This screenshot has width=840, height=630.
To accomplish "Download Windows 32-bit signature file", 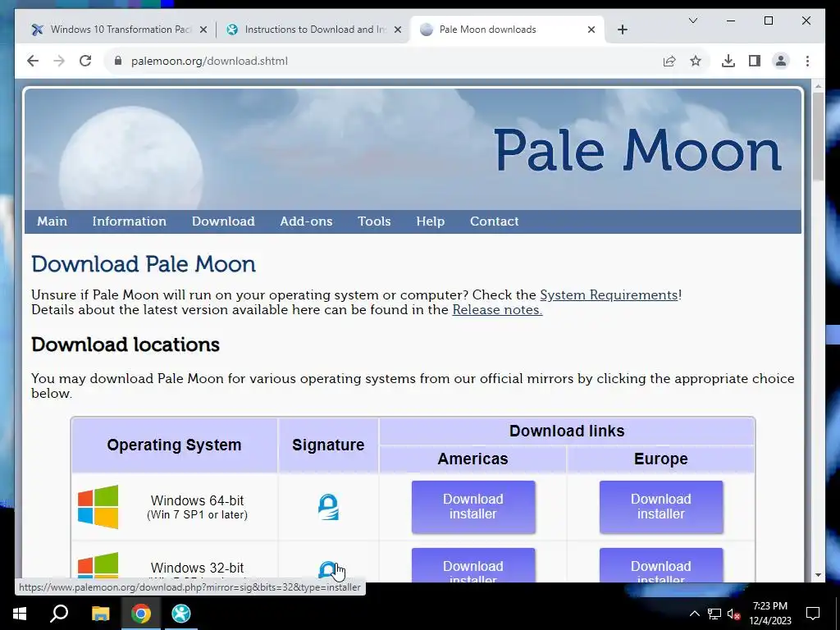I will pyautogui.click(x=328, y=571).
